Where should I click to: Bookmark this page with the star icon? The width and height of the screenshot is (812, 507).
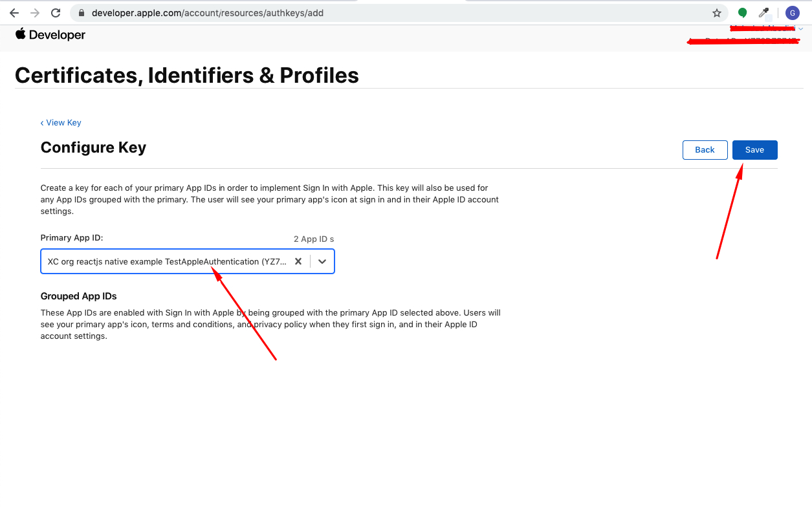(717, 13)
